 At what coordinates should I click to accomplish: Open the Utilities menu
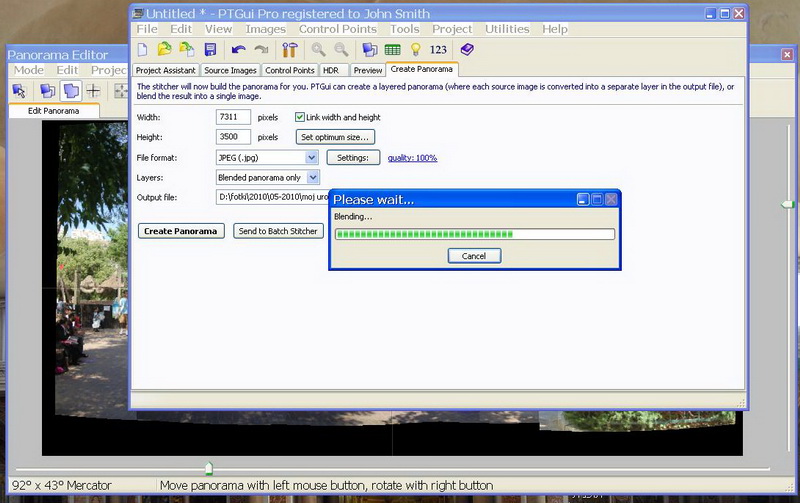click(x=507, y=29)
